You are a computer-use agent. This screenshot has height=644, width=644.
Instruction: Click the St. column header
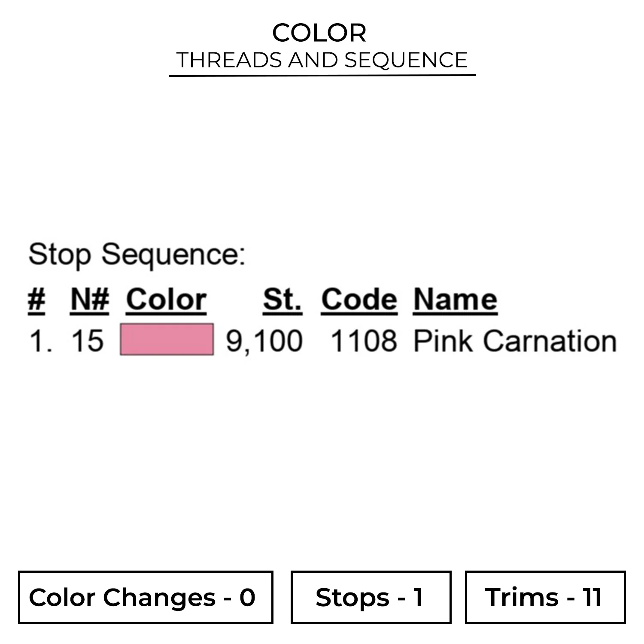point(282,299)
